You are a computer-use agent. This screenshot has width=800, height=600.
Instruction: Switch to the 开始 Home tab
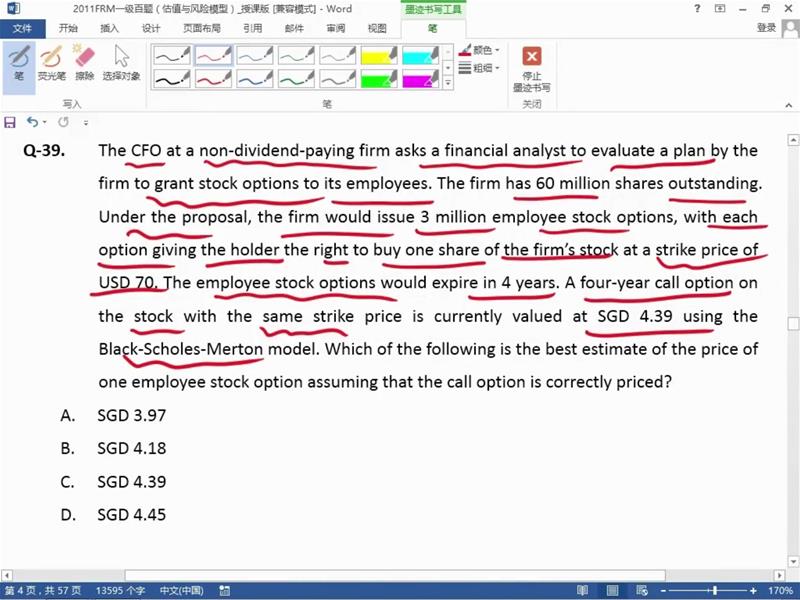click(x=68, y=28)
